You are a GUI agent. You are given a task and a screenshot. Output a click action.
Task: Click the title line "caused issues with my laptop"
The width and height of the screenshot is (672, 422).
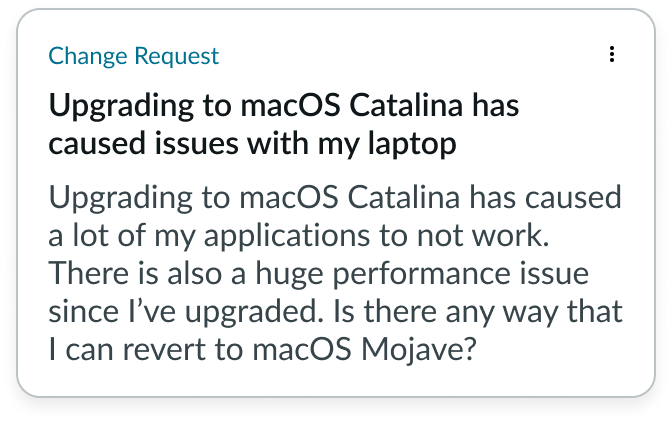pos(253,144)
